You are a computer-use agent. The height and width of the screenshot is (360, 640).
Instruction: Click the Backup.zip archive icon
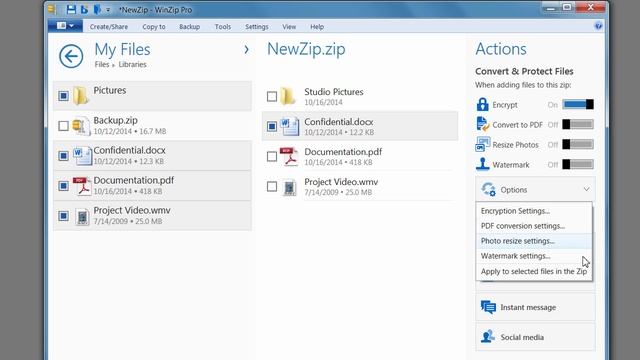click(x=81, y=126)
